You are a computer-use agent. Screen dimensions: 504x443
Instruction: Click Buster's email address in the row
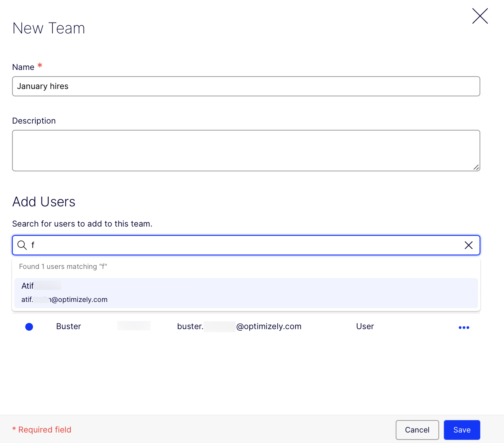coord(239,326)
